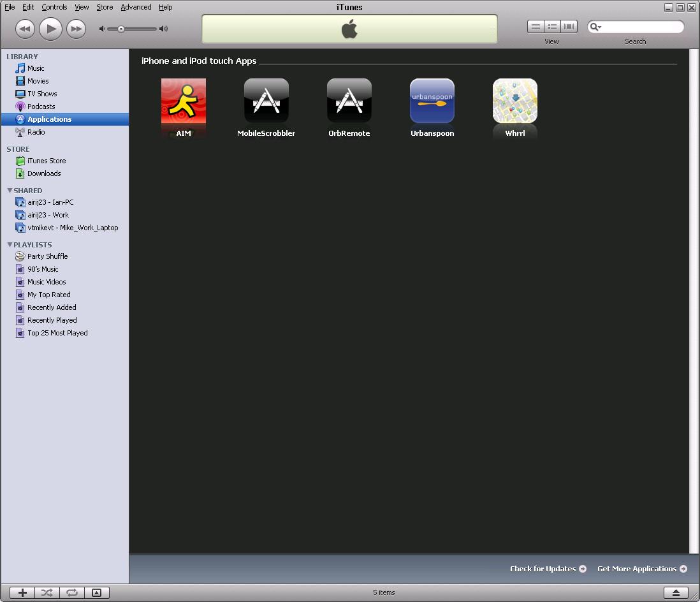Viewport: 700px width, 602px height.
Task: Click the Next track button
Action: (x=77, y=29)
